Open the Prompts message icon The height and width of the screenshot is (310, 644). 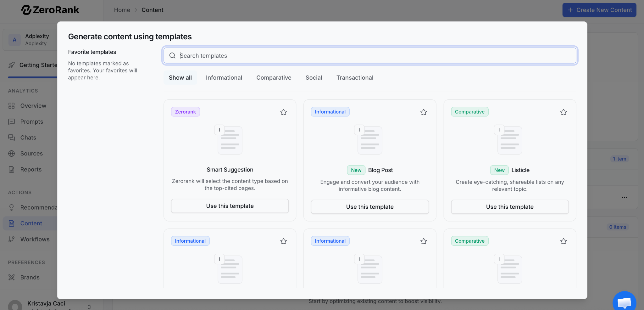point(12,122)
